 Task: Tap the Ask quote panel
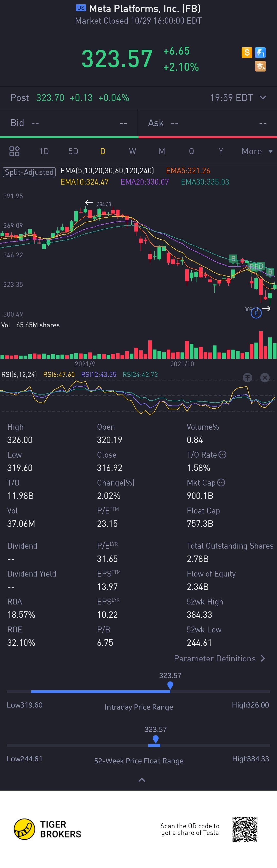click(x=207, y=123)
